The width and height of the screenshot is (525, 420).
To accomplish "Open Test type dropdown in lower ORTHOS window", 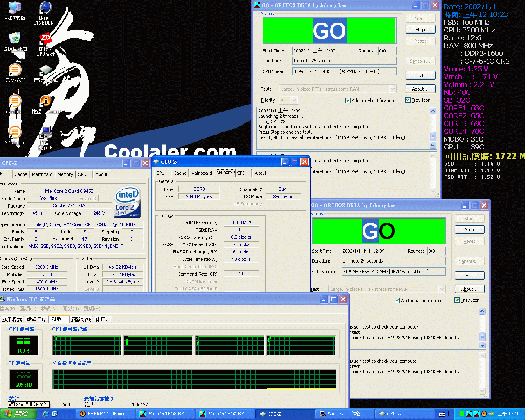I will 442,289.
